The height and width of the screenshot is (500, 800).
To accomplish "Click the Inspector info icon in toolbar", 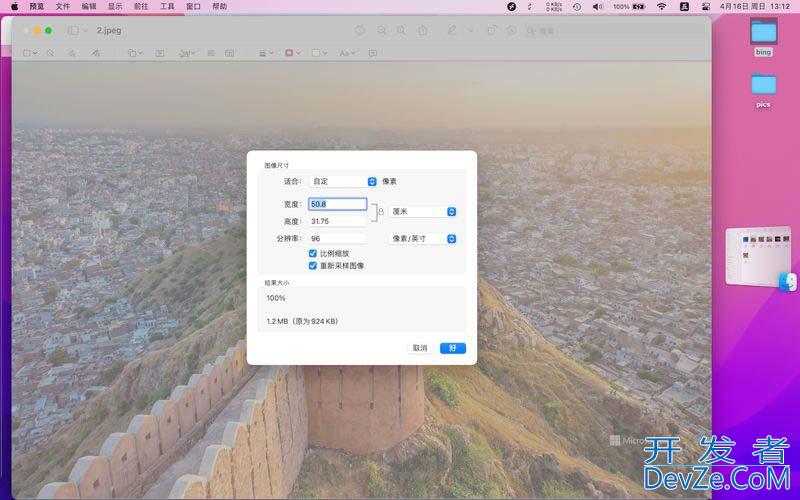I will [360, 31].
